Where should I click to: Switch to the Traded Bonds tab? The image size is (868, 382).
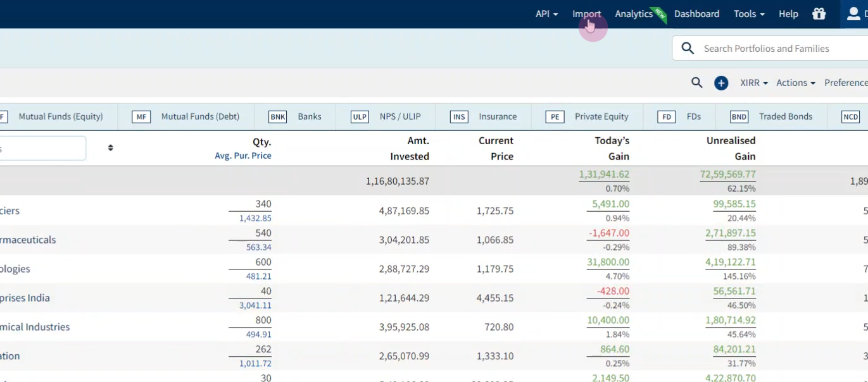click(x=786, y=117)
